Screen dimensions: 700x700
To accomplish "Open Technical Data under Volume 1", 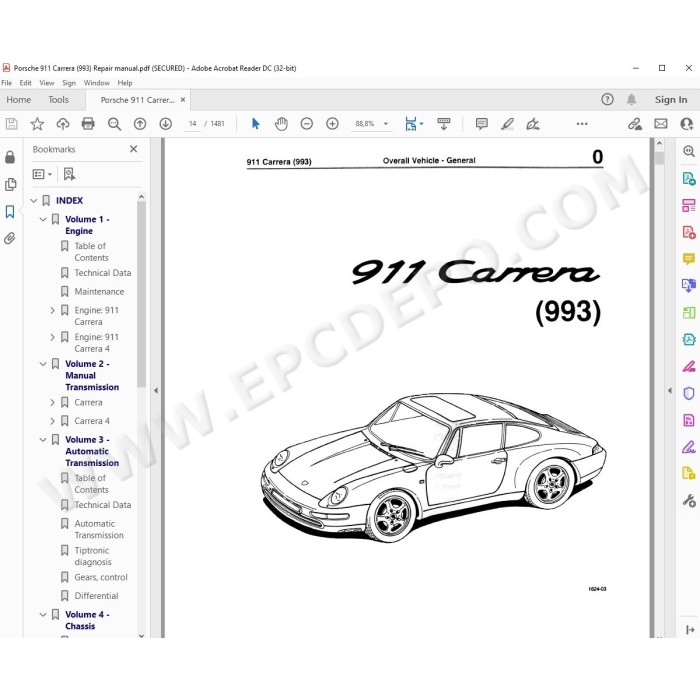I will pos(103,273).
